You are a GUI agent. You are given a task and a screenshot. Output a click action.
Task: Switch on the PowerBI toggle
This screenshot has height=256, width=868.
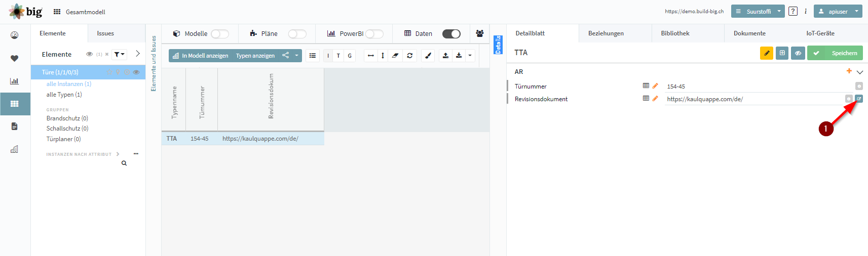[x=374, y=34]
